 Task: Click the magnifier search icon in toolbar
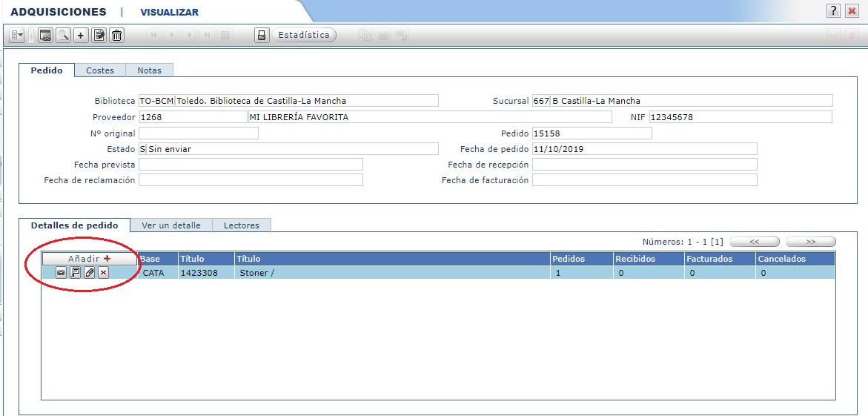[63, 35]
